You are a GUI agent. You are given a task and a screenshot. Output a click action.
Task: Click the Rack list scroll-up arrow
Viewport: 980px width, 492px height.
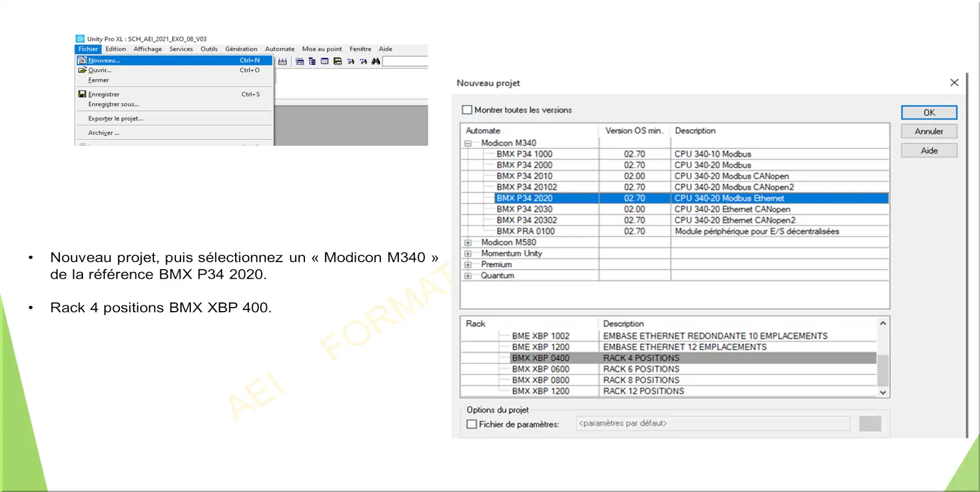pyautogui.click(x=883, y=323)
